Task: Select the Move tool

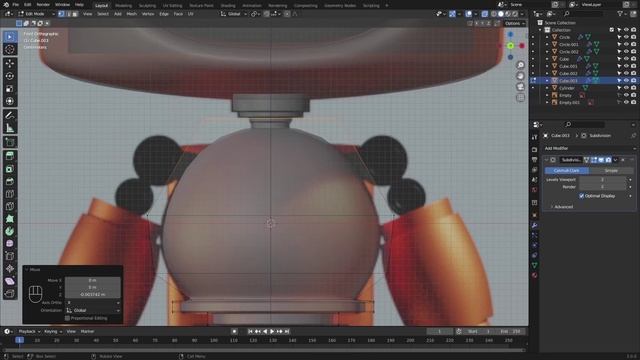Action: click(x=10, y=63)
